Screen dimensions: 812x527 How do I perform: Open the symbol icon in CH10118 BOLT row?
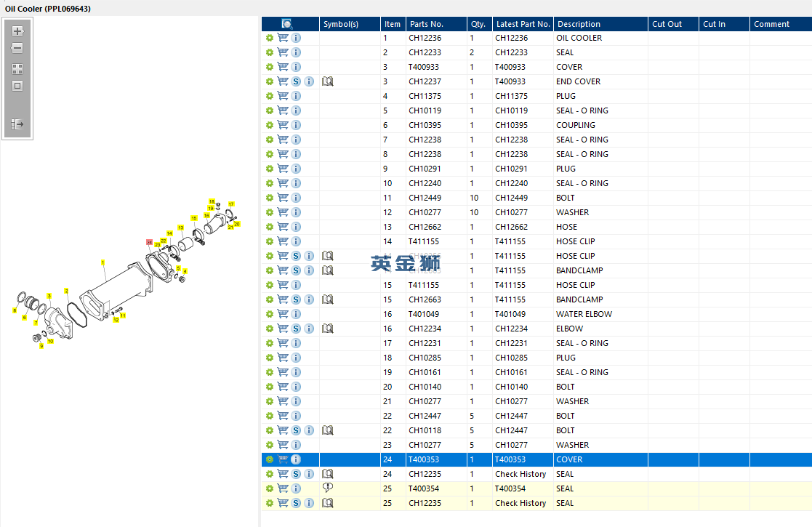(x=328, y=430)
